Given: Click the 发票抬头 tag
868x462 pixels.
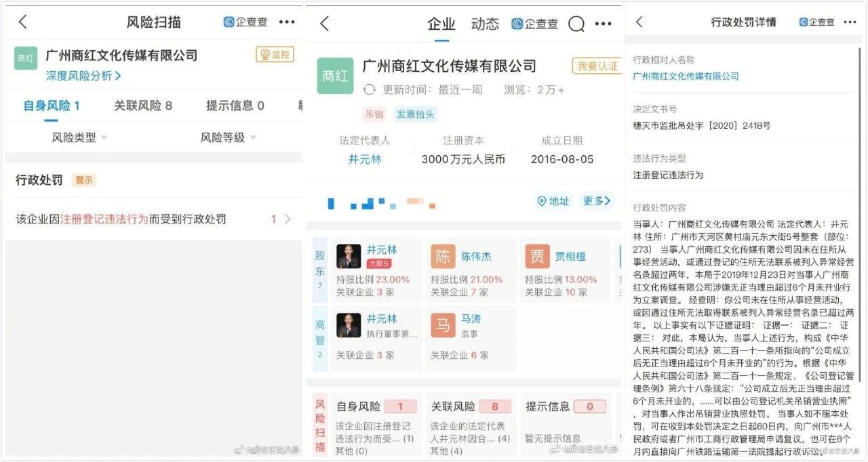Looking at the screenshot, I should tap(416, 114).
